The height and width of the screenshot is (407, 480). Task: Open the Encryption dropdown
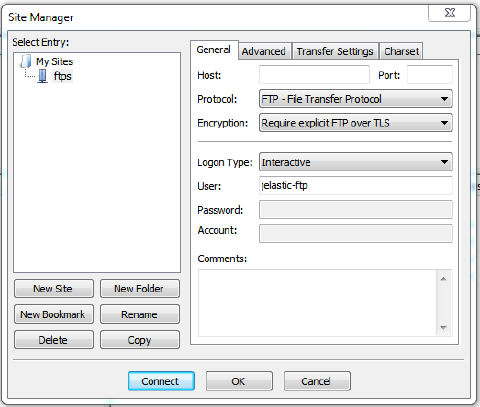click(x=356, y=123)
